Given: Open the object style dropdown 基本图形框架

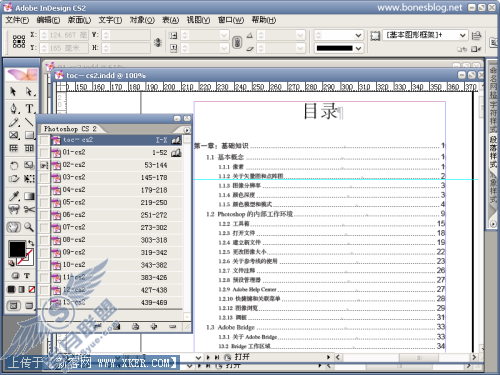Looking at the screenshot, I should pyautogui.click(x=463, y=35).
